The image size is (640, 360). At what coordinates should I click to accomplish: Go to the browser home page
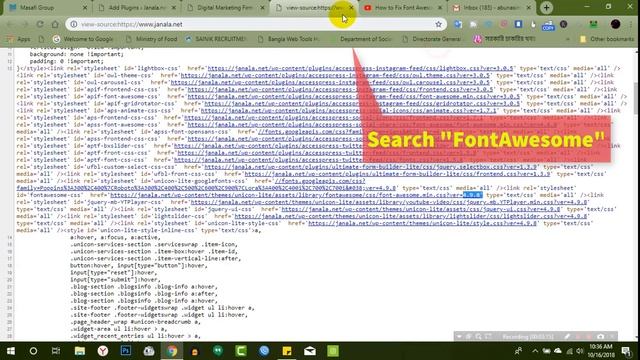click(55, 24)
